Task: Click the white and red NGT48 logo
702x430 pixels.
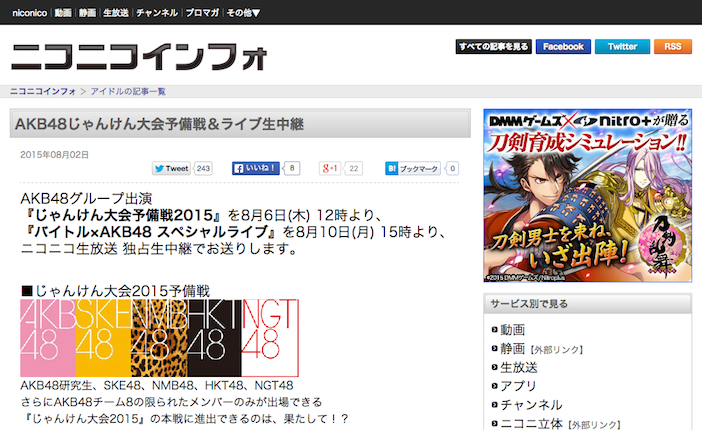Action: pyautogui.click(x=270, y=338)
